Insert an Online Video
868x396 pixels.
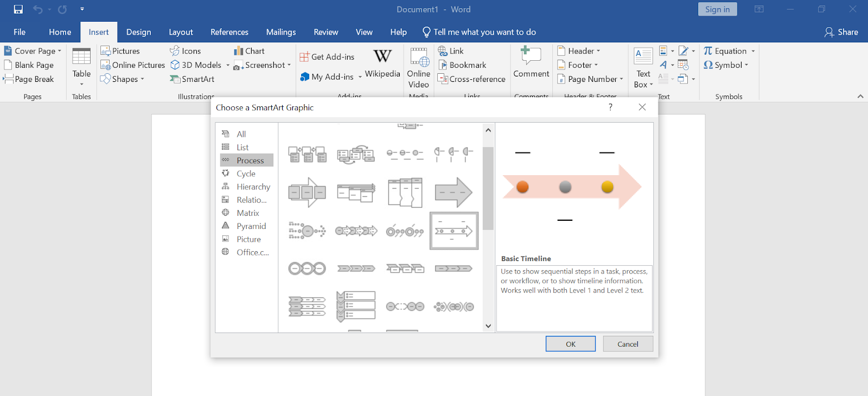418,68
